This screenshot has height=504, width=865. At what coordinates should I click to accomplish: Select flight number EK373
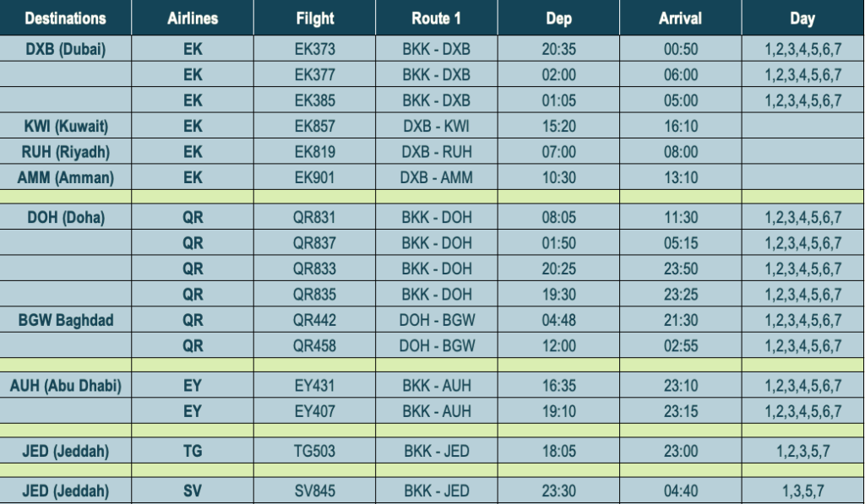click(x=314, y=49)
